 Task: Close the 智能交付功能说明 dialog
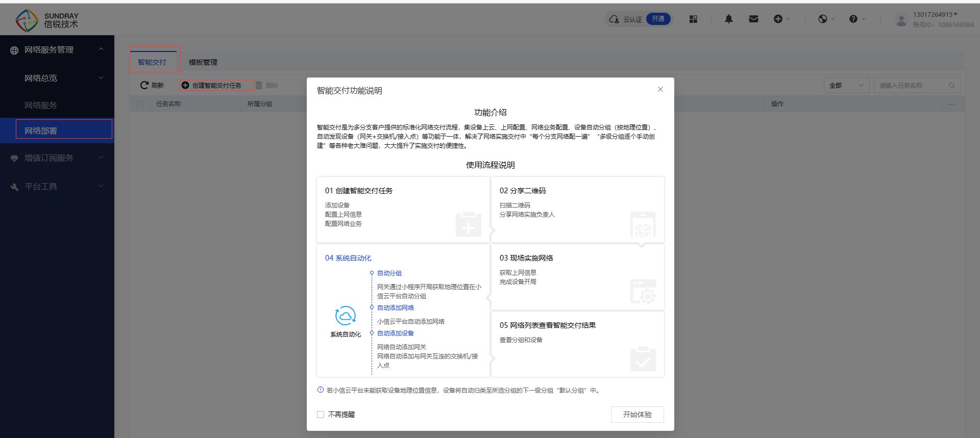660,89
